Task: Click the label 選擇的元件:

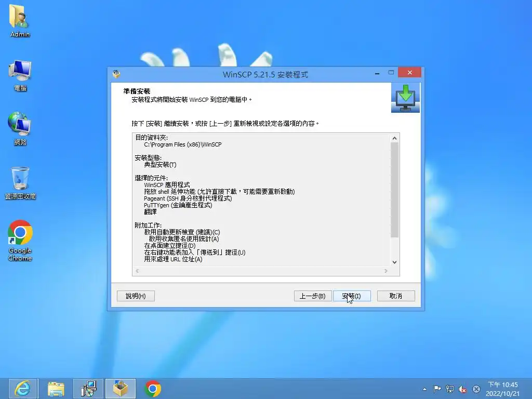Action: pyautogui.click(x=151, y=178)
